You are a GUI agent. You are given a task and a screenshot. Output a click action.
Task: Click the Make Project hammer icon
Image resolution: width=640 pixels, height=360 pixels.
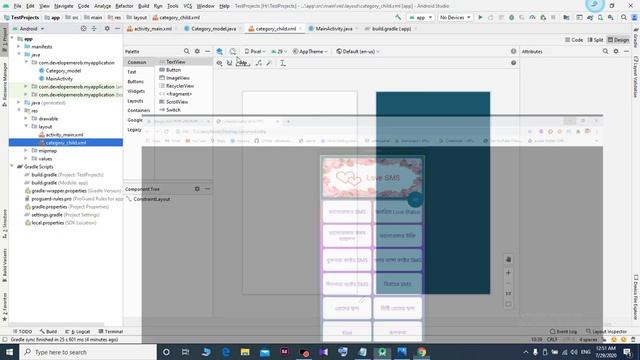pos(398,18)
